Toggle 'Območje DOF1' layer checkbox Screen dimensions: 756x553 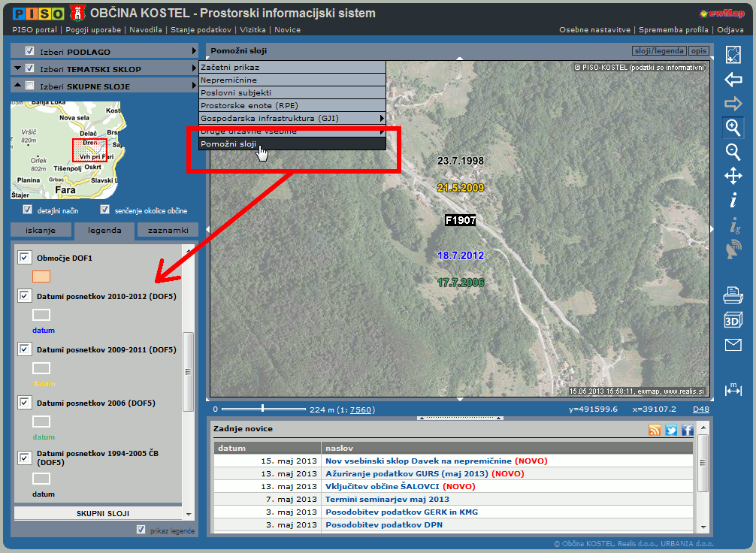pos(24,258)
